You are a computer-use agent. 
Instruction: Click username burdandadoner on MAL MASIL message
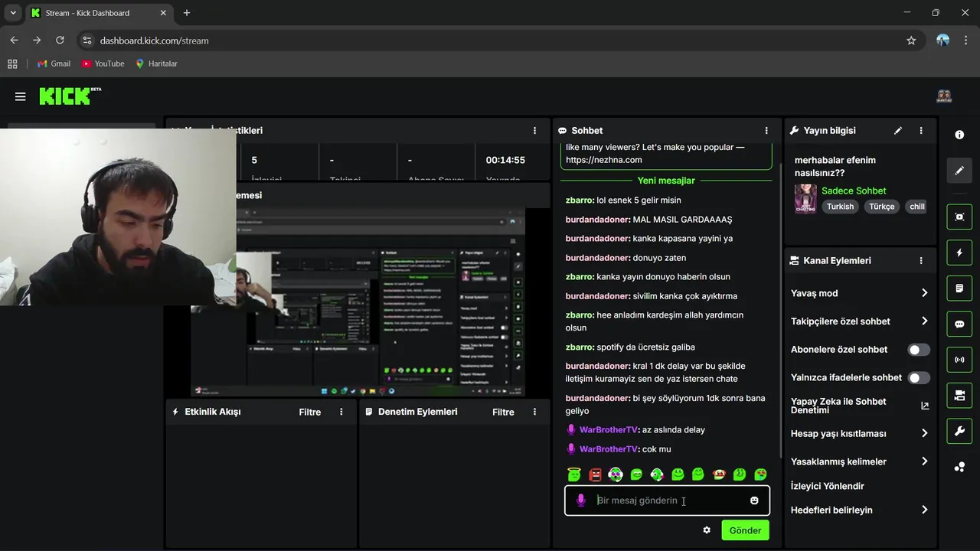pos(597,220)
